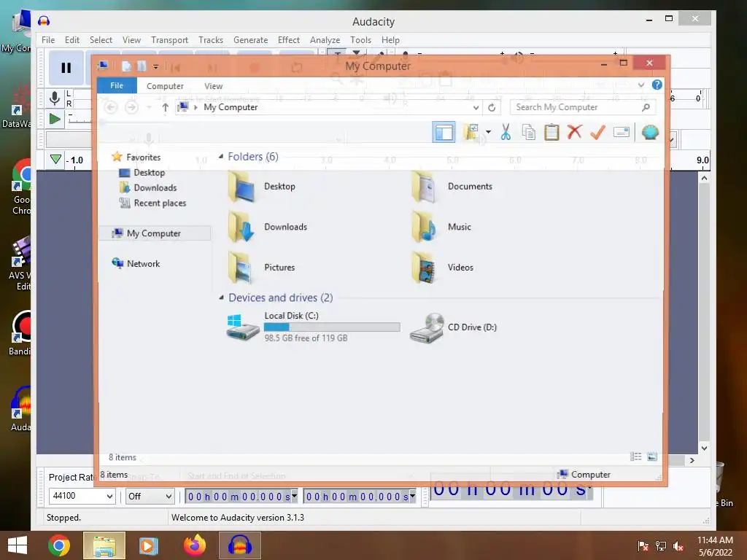This screenshot has width=747, height=560.
Task: Click the green timeline playhead triangle in Audacity
Action: pos(55,159)
